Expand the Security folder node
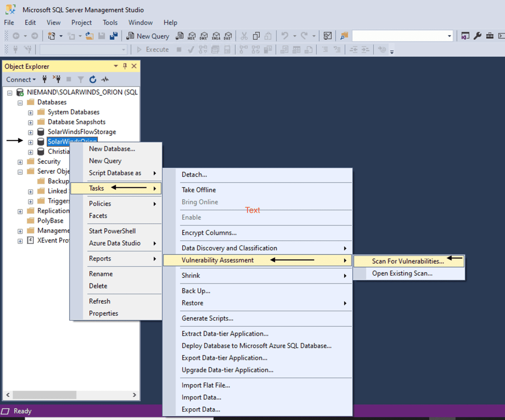The image size is (505, 420). pos(20,162)
